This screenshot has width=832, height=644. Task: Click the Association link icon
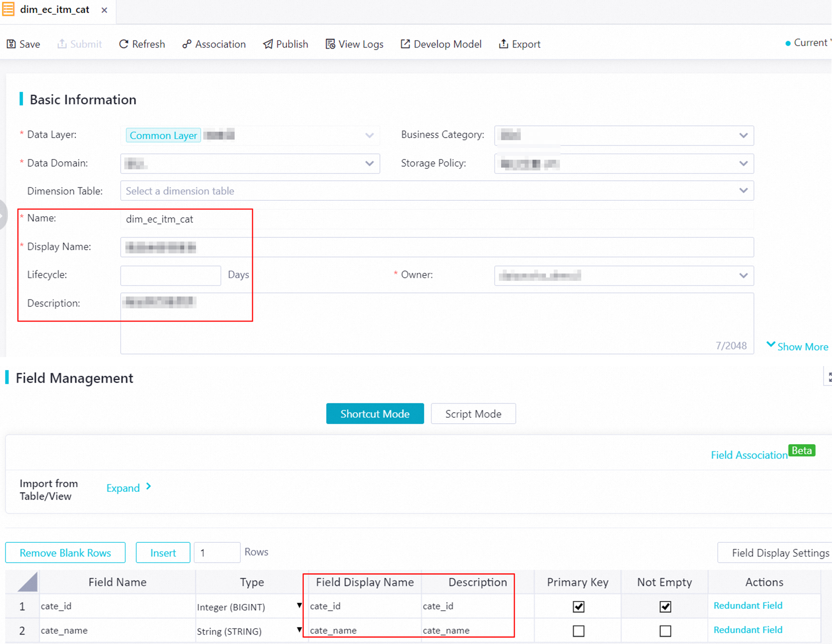[x=187, y=44]
